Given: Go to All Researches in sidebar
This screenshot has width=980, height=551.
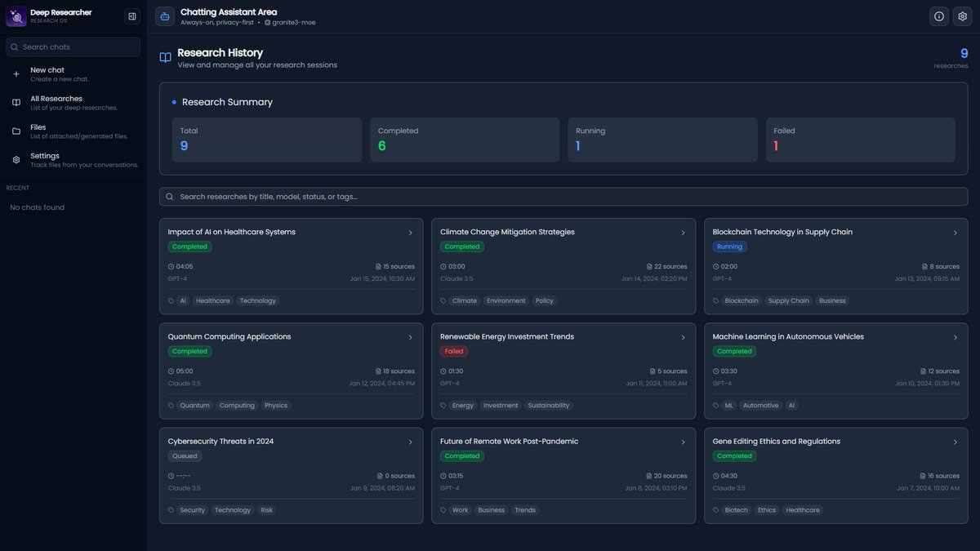Looking at the screenshot, I should point(73,103).
